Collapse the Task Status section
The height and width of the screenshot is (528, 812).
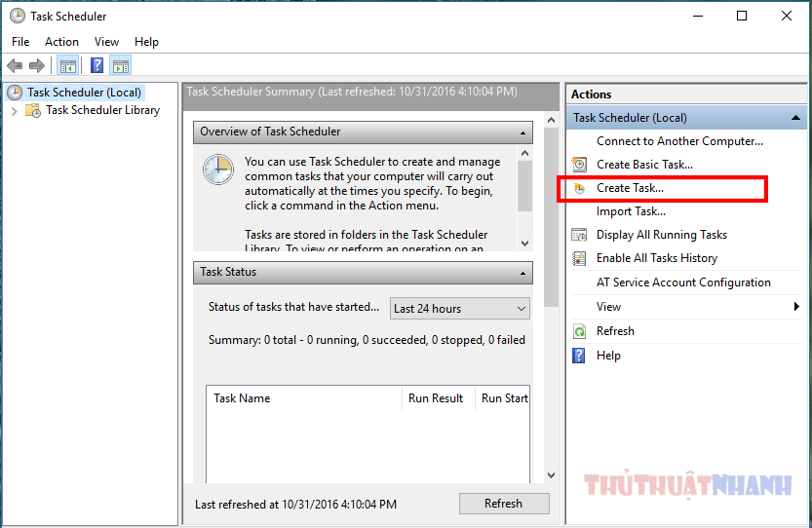(x=522, y=274)
